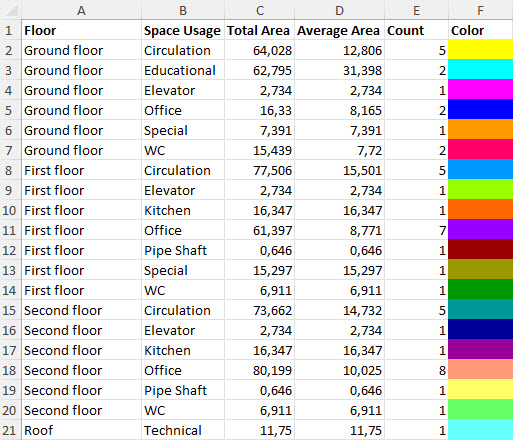
Task: Select total area value 64,028
Action: (x=260, y=50)
